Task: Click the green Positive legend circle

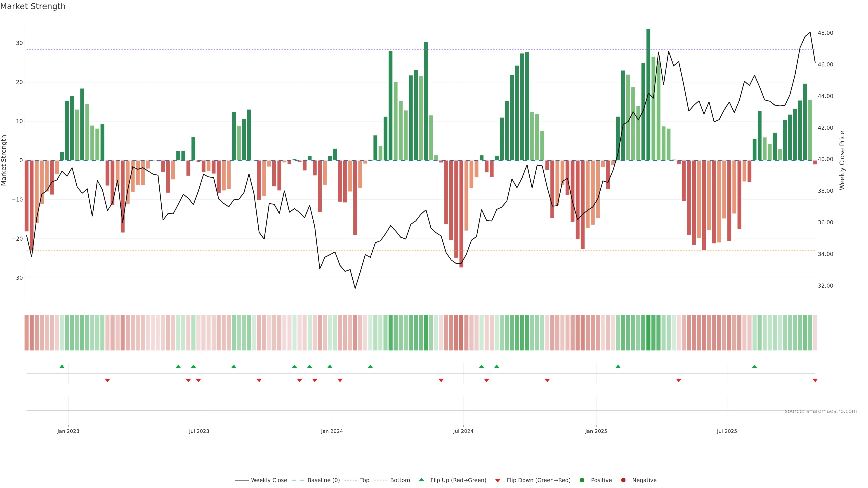Action: click(x=582, y=480)
